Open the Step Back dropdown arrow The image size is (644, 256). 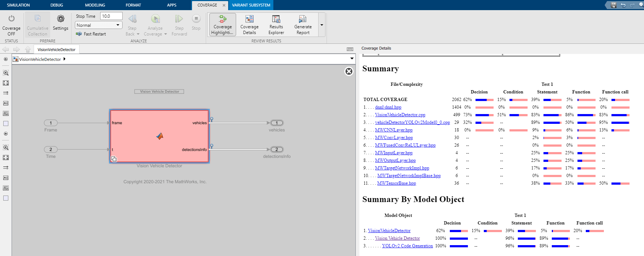click(x=138, y=34)
